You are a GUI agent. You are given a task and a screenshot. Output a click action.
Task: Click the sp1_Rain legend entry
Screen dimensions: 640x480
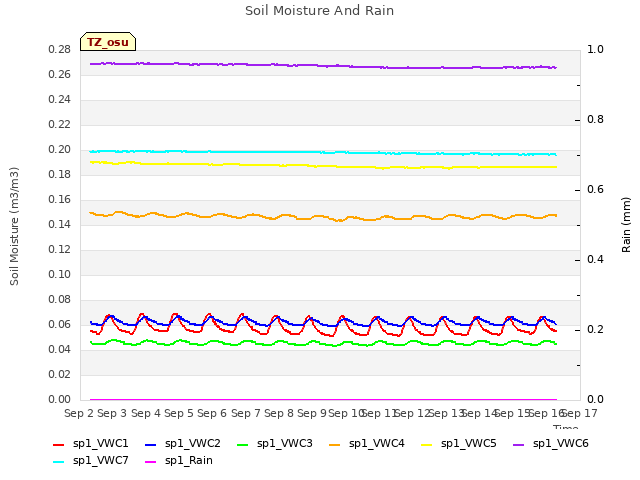pyautogui.click(x=178, y=460)
